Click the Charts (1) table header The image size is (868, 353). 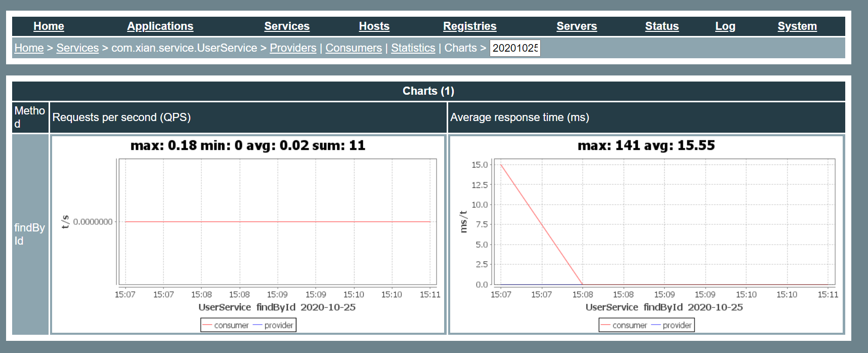coord(428,91)
